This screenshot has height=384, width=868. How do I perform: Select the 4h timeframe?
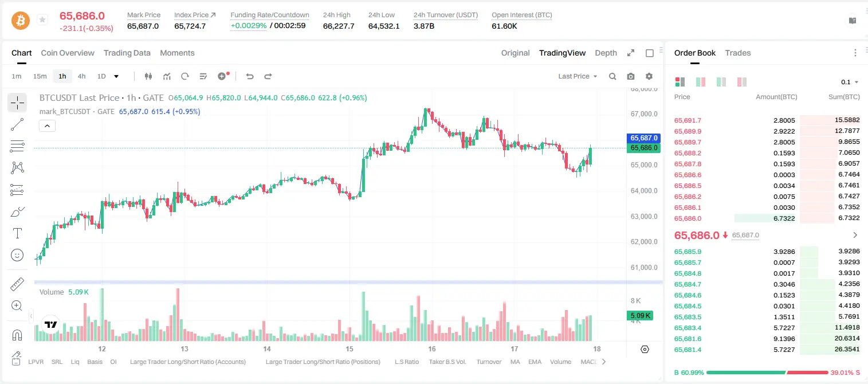tap(81, 76)
